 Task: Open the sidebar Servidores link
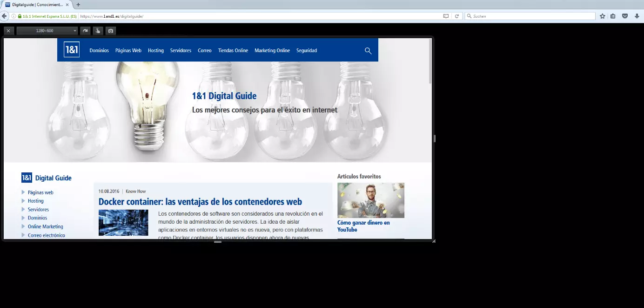[38, 210]
